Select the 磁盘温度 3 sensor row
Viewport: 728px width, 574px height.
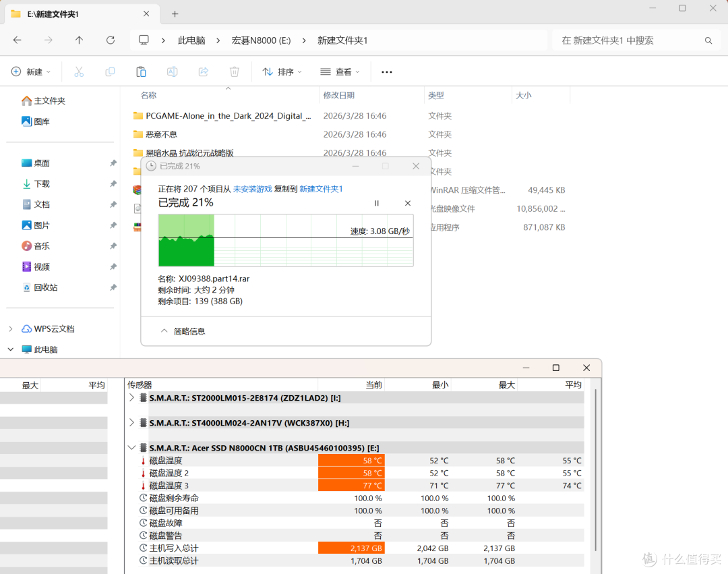[355, 486]
